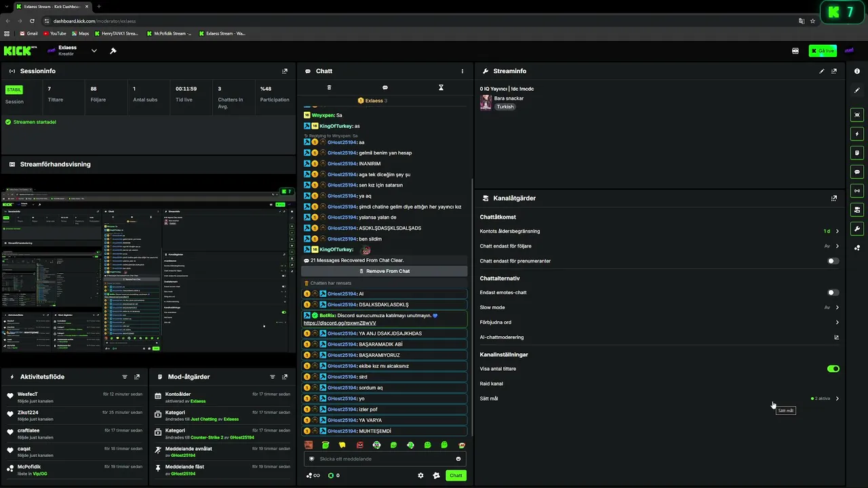Toggle Endast emotes-chatt switch
This screenshot has width=868, height=488.
click(833, 293)
